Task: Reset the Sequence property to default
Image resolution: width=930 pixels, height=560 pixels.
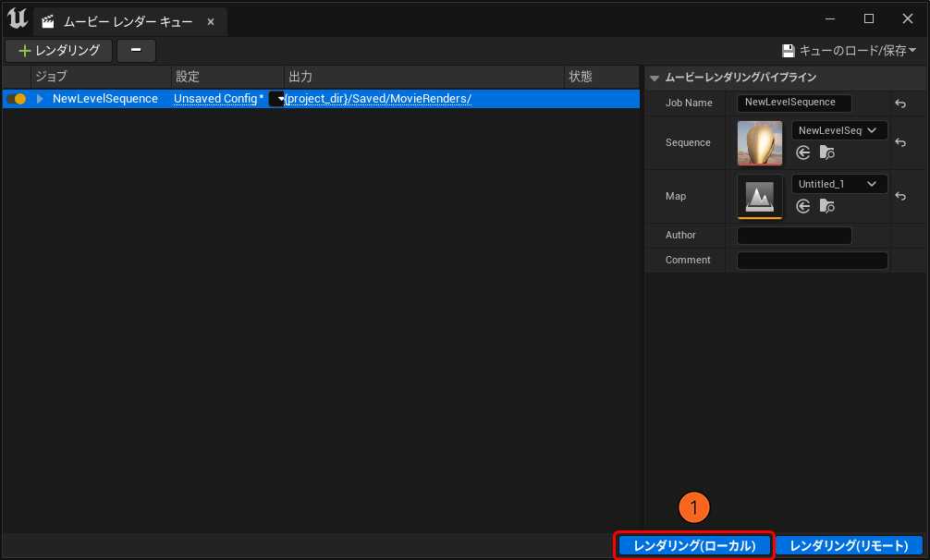Action: (901, 143)
